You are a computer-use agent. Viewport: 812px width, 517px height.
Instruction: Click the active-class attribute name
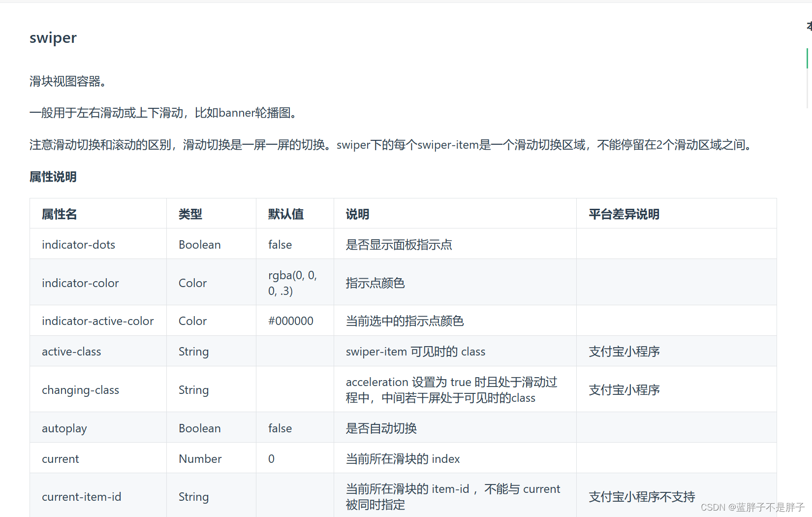pos(71,351)
